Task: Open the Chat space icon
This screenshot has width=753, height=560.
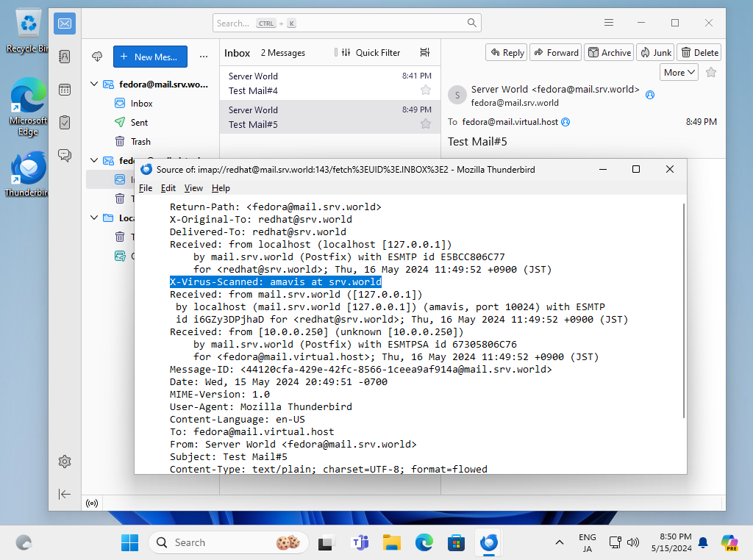Action: pos(65,155)
